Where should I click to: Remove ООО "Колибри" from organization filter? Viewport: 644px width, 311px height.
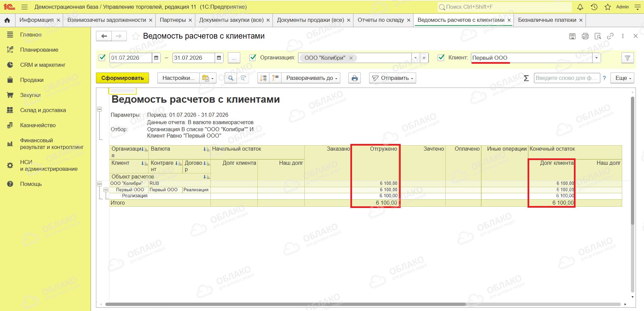tap(351, 58)
